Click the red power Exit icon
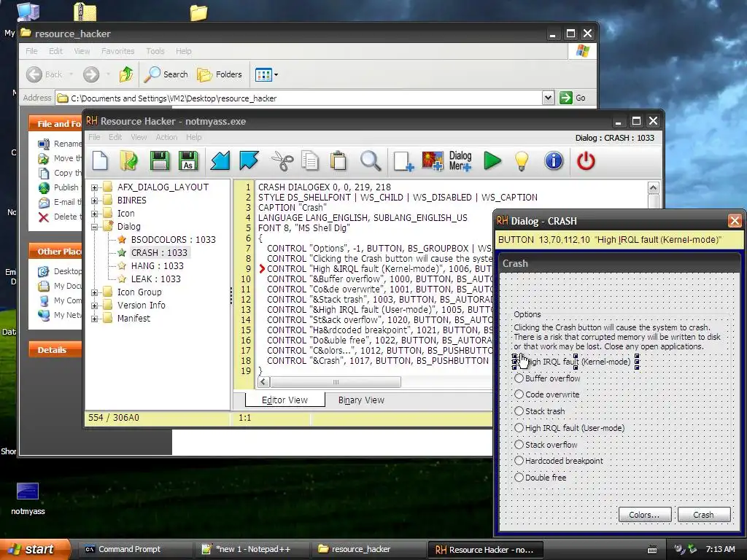Screen dimensions: 747x560 coord(586,161)
